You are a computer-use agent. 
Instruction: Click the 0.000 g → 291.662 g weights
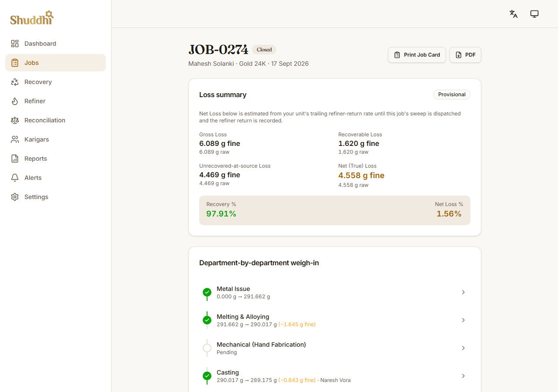tap(243, 297)
